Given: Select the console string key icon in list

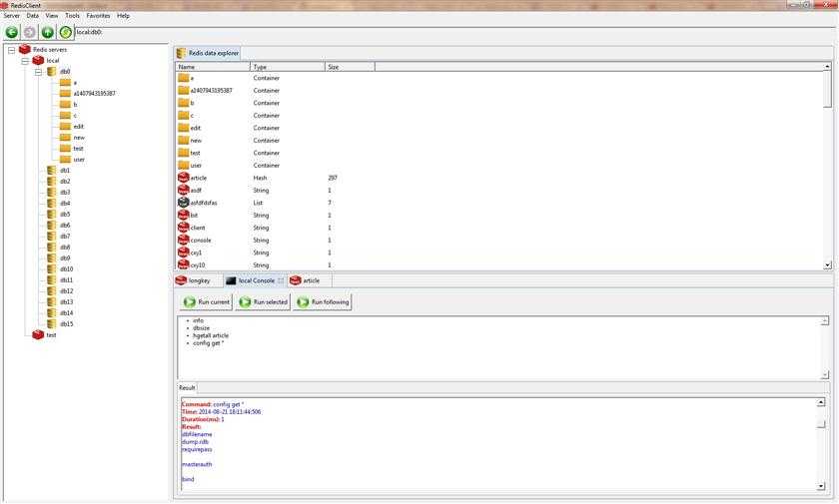Looking at the screenshot, I should click(183, 240).
